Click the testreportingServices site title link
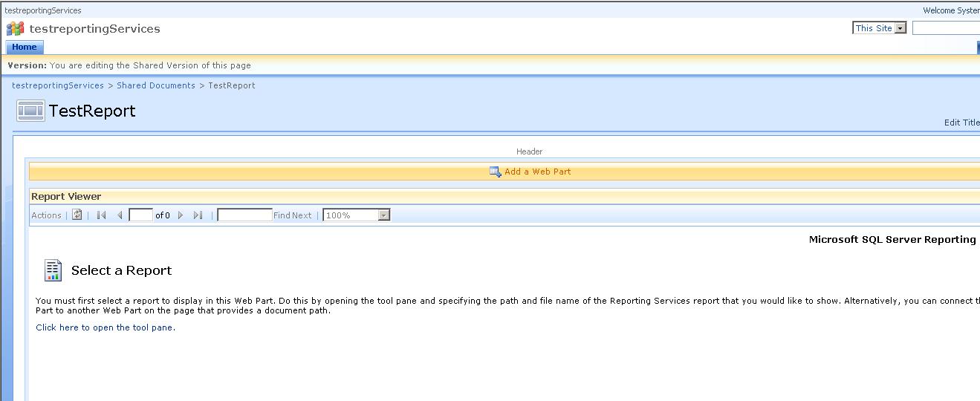The width and height of the screenshot is (980, 401). (x=94, y=29)
